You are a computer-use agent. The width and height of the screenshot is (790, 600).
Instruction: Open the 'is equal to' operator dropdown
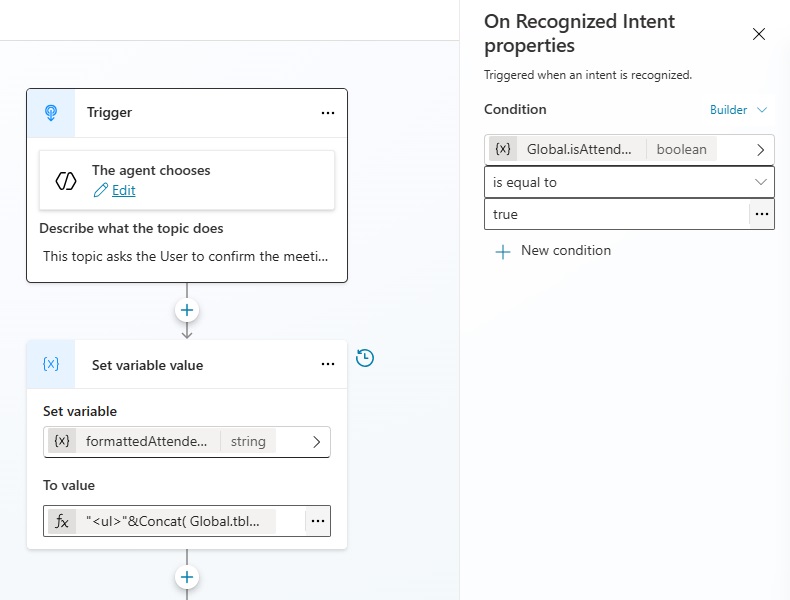point(629,182)
